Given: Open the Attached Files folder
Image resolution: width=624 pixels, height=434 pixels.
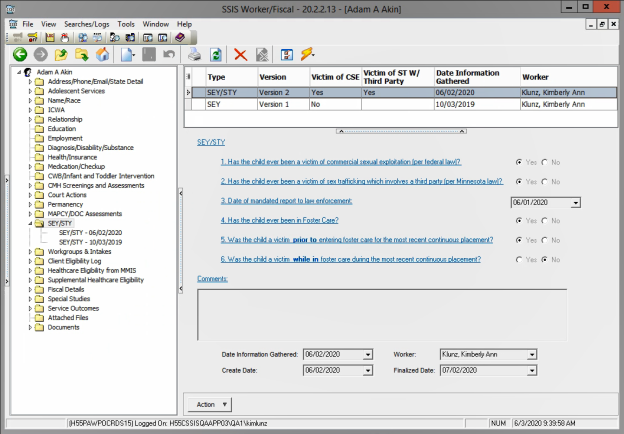Looking at the screenshot, I should click(68, 318).
